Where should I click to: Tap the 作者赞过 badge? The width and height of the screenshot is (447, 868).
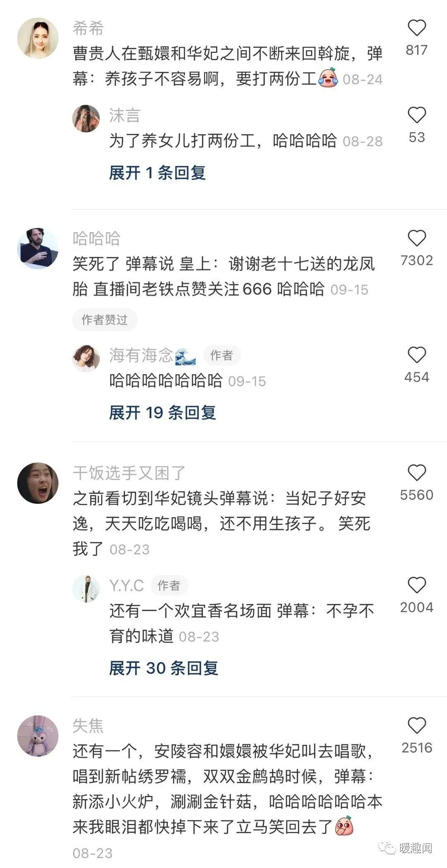pos(105,319)
